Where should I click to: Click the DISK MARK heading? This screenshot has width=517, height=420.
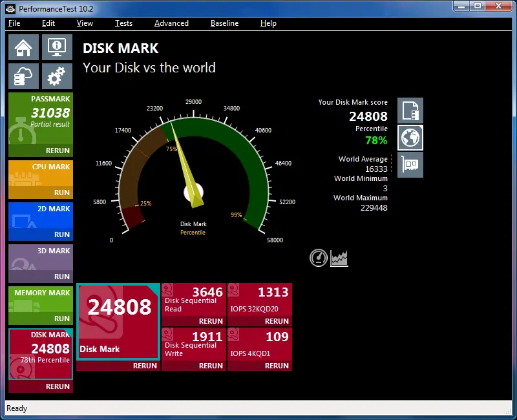click(x=121, y=48)
